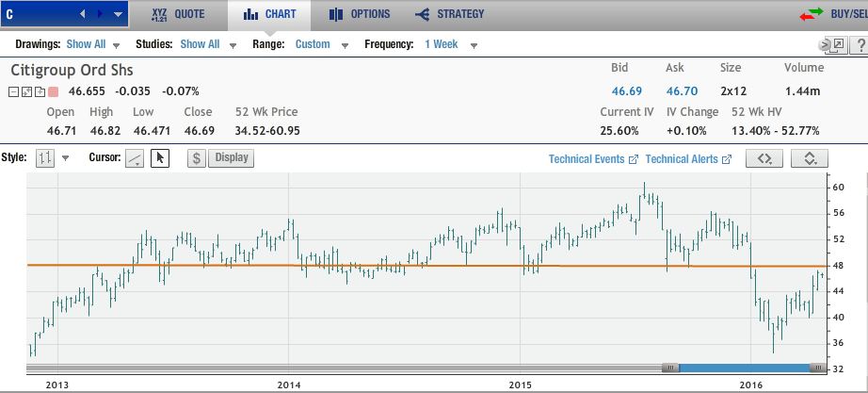Open the Studies Show All dropdown
The width and height of the screenshot is (868, 393).
[208, 44]
